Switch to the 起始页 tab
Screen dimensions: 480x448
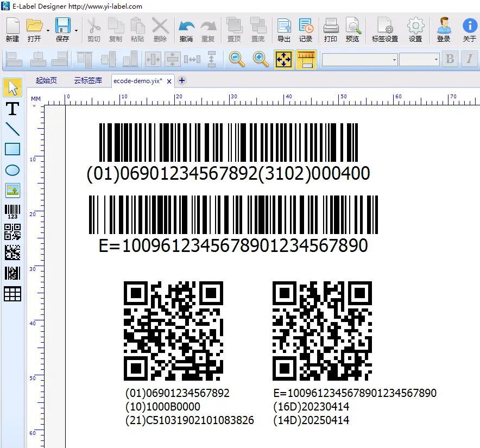(46, 80)
